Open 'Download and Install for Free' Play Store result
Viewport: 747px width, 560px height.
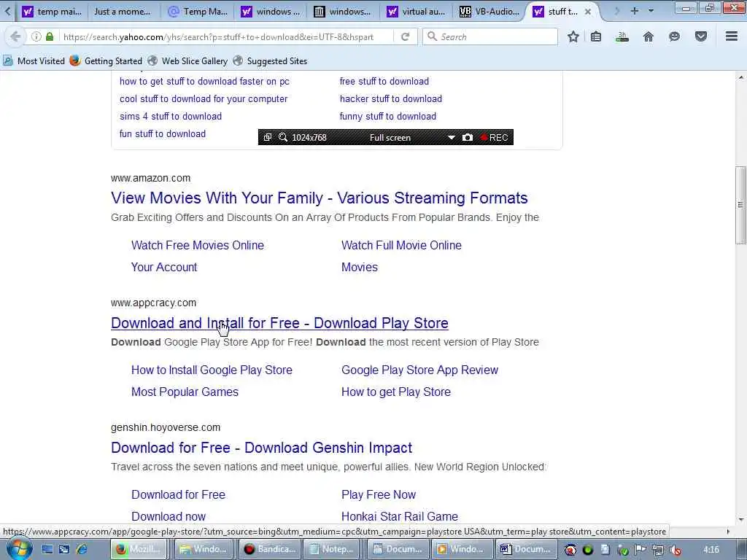(x=279, y=323)
